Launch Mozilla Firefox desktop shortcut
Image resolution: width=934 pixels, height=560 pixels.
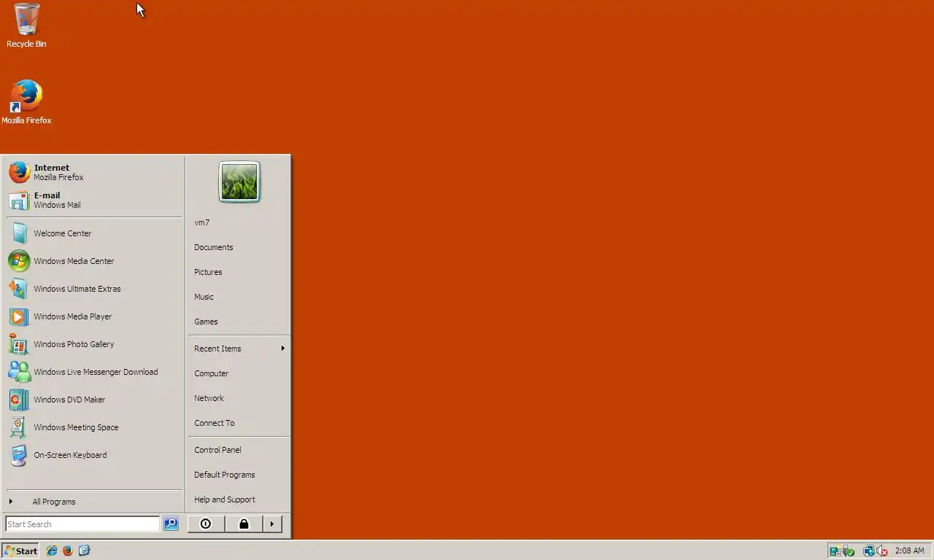click(x=26, y=102)
